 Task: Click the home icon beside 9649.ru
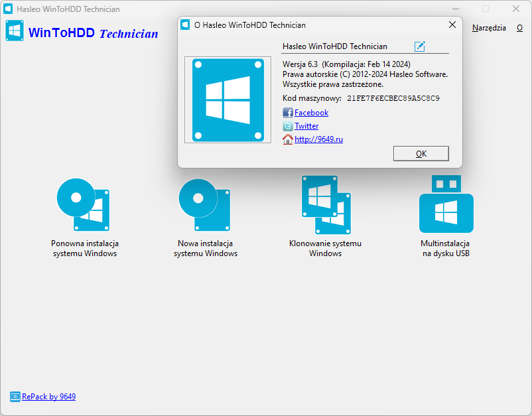point(288,139)
